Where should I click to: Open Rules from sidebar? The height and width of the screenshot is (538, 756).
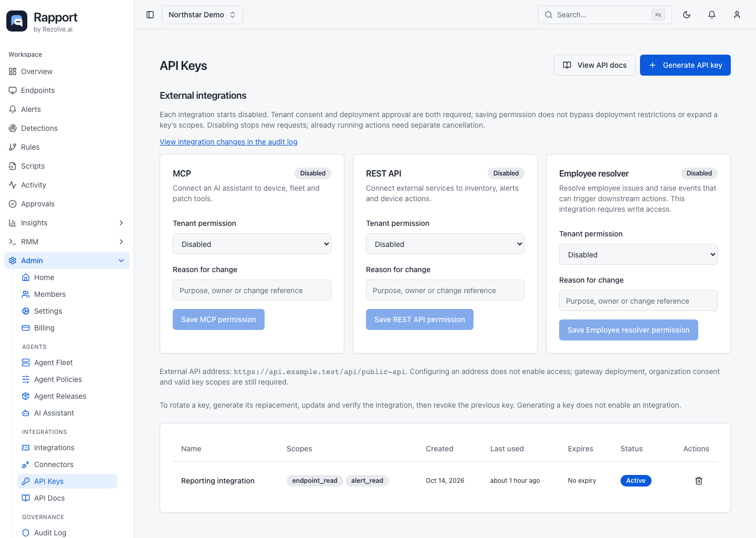pos(67,147)
